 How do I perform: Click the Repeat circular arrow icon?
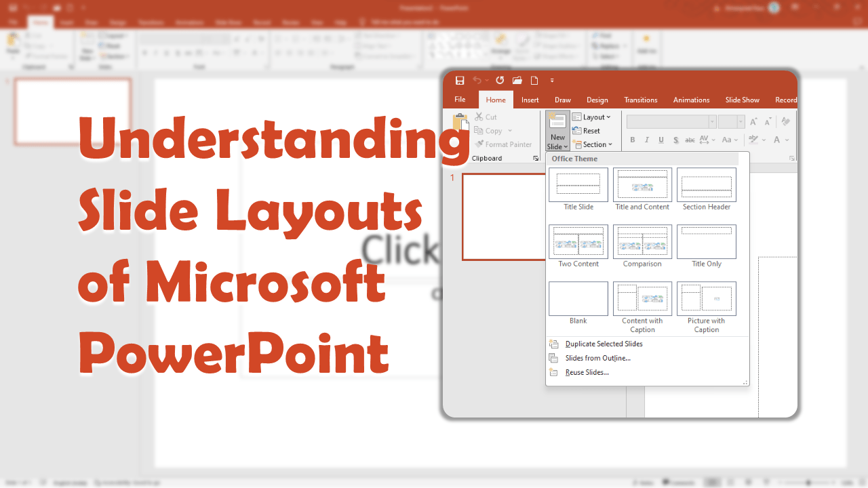click(x=500, y=81)
